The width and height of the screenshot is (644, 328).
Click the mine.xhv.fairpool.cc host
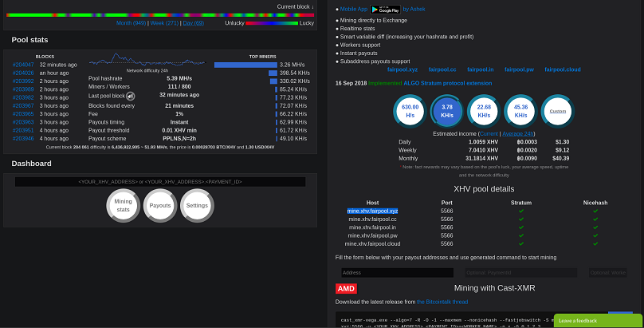coord(372,219)
